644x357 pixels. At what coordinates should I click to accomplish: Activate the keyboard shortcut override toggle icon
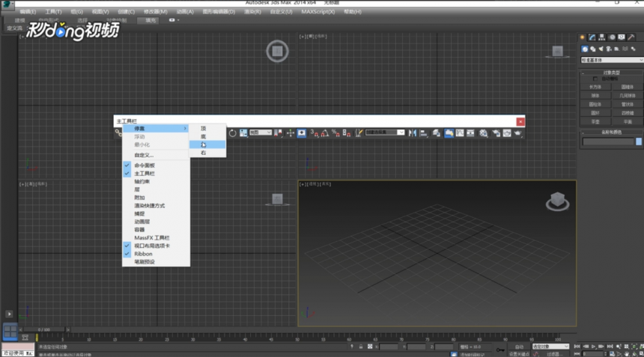click(302, 133)
